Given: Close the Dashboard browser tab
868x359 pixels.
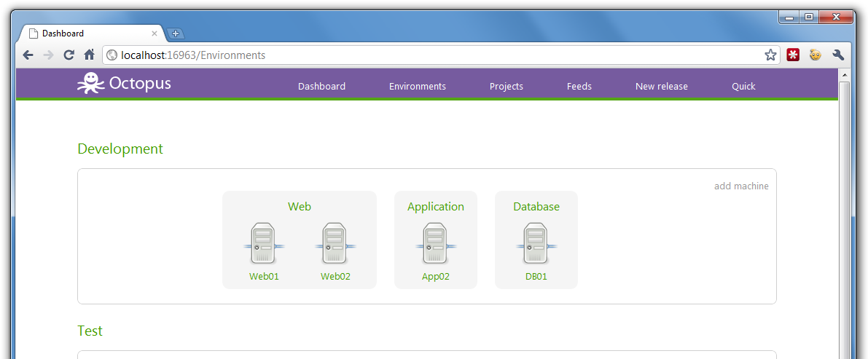Looking at the screenshot, I should pyautogui.click(x=155, y=33).
